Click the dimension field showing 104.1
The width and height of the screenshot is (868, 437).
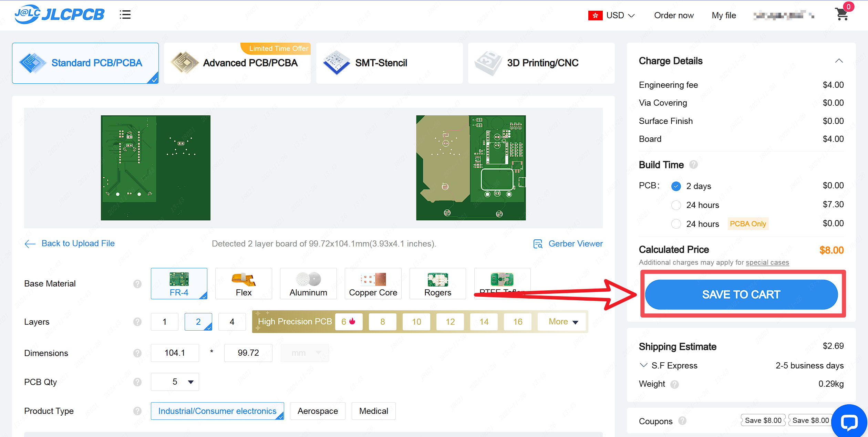(175, 353)
